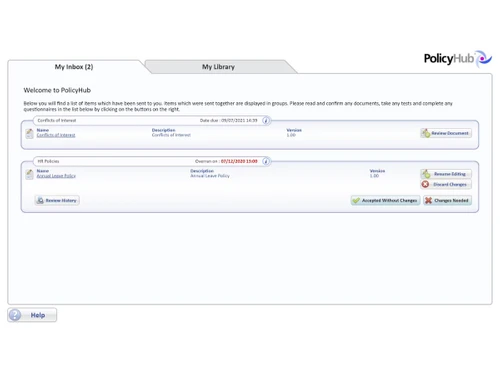
Task: Click the Resume Editing button
Action: pyautogui.click(x=446, y=174)
